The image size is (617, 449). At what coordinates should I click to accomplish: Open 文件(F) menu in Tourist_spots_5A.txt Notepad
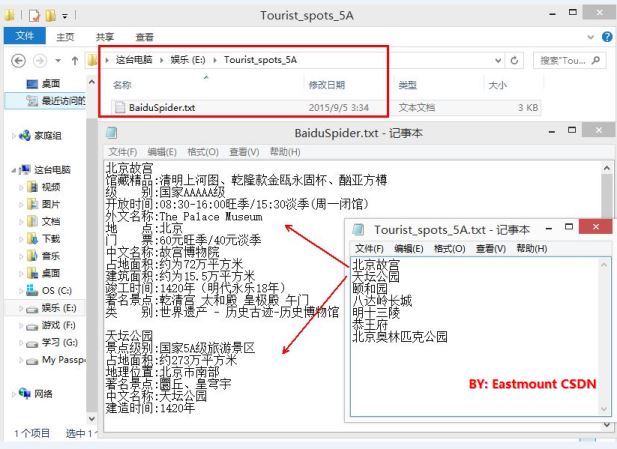pyautogui.click(x=369, y=249)
